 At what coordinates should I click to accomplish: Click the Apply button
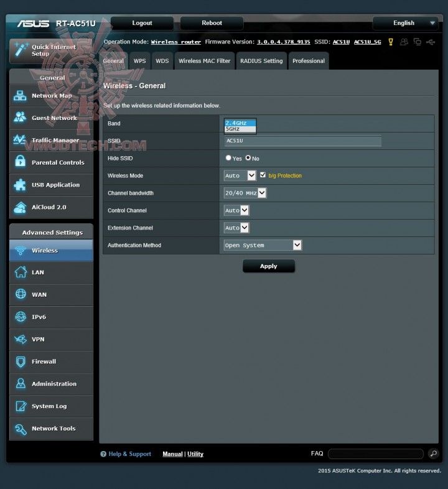[269, 266]
